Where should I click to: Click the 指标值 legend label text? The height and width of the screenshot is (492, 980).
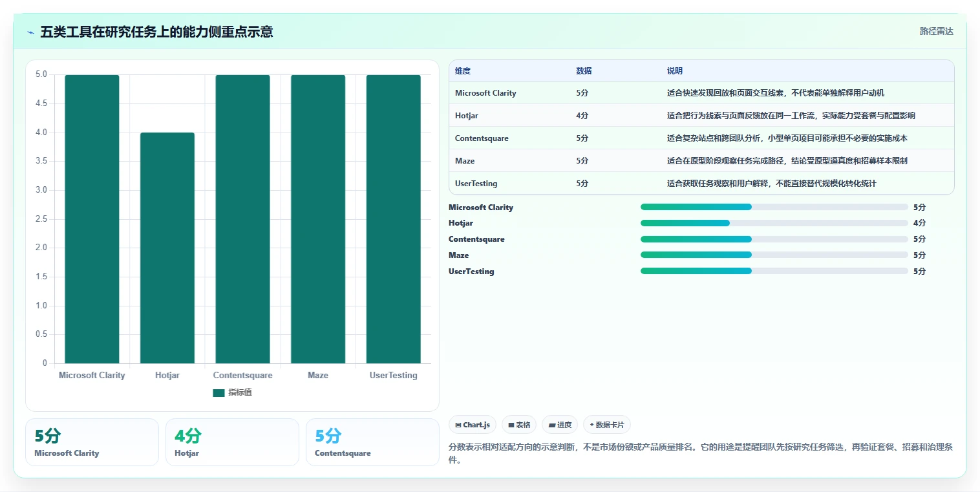pyautogui.click(x=240, y=392)
